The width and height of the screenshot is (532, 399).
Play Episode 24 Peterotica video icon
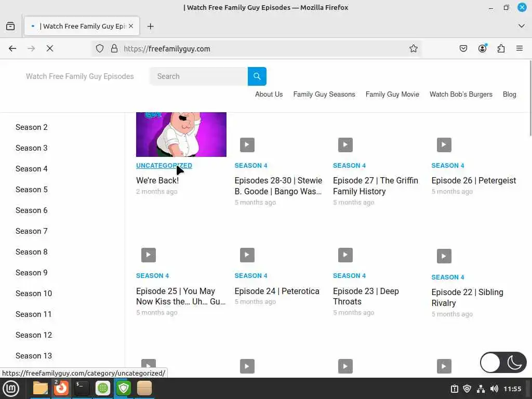point(247,255)
